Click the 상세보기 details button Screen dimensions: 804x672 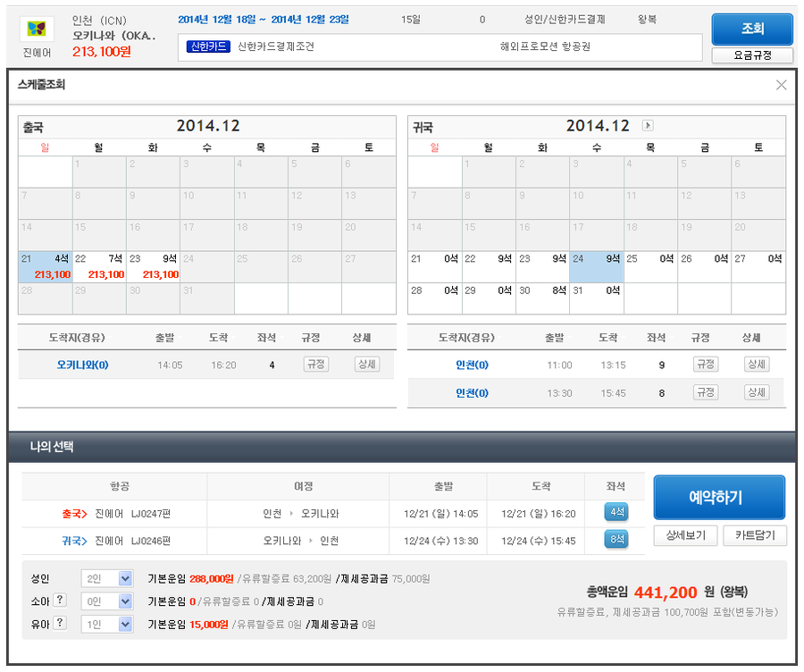pyautogui.click(x=686, y=535)
